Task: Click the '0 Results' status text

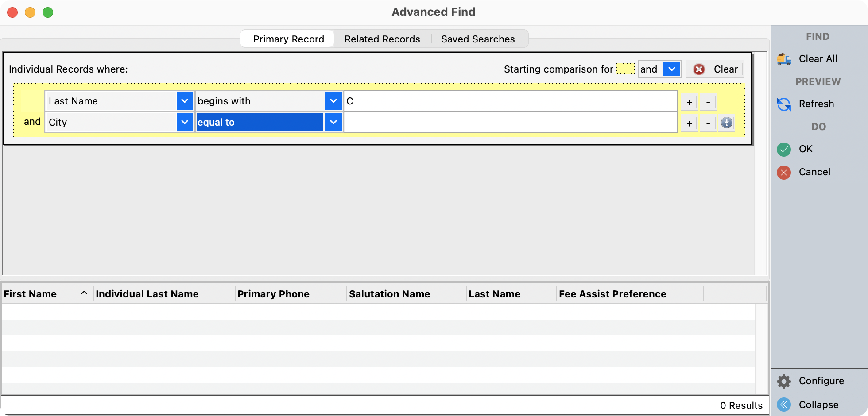Action: click(x=741, y=405)
